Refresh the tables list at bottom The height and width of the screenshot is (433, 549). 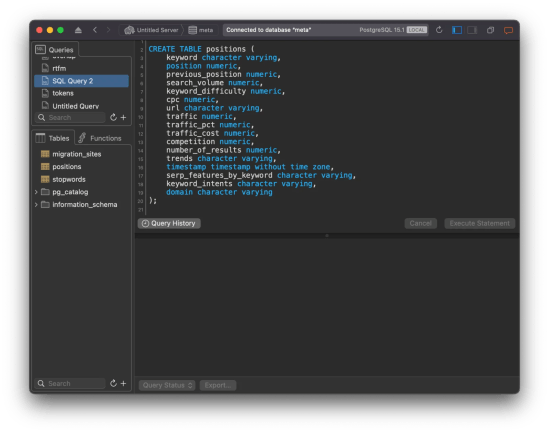coord(113,383)
